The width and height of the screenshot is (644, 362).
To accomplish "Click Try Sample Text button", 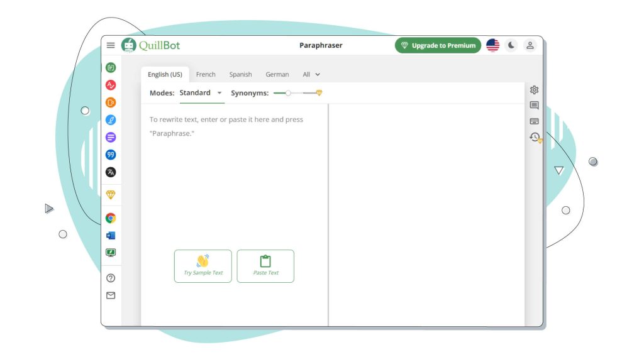I will tap(203, 266).
